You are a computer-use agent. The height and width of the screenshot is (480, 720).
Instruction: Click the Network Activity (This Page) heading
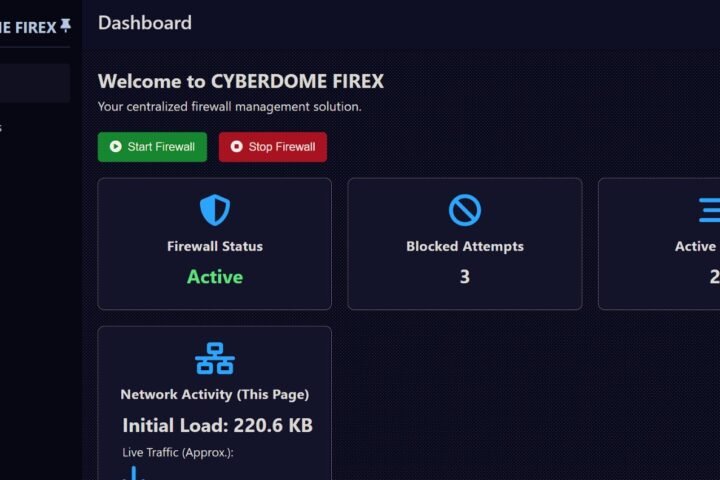coord(214,395)
